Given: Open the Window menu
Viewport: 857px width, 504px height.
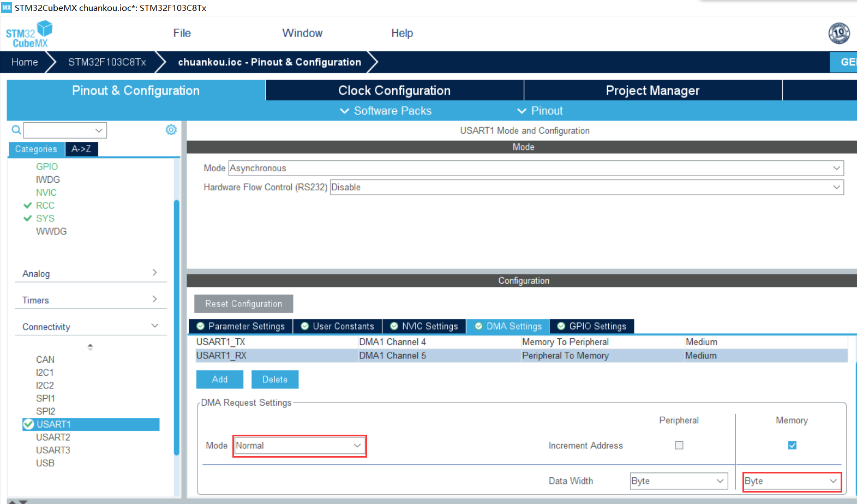Looking at the screenshot, I should 302,33.
